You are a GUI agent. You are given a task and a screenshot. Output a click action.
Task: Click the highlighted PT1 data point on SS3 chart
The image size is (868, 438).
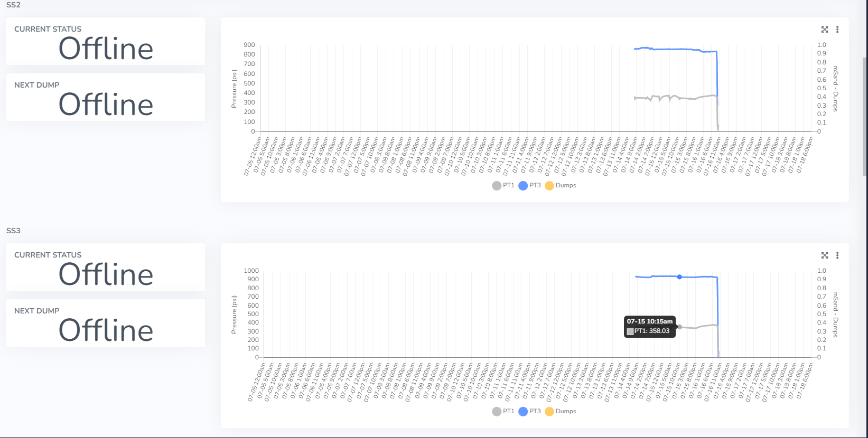680,327
